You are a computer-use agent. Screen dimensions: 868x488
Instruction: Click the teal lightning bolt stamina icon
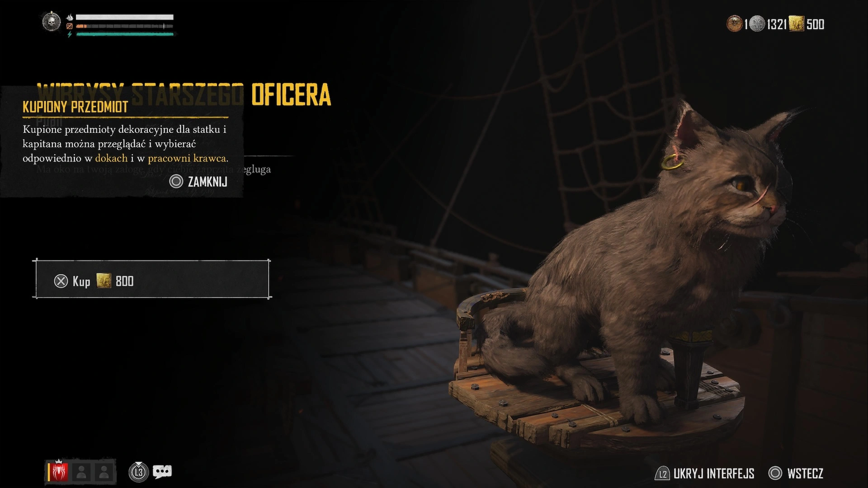[x=70, y=34]
